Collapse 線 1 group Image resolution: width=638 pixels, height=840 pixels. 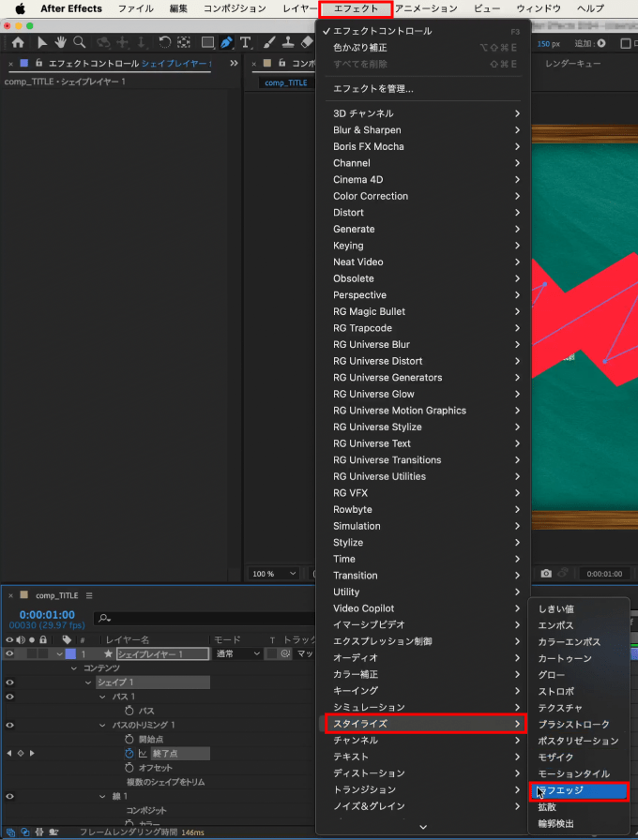click(x=103, y=797)
